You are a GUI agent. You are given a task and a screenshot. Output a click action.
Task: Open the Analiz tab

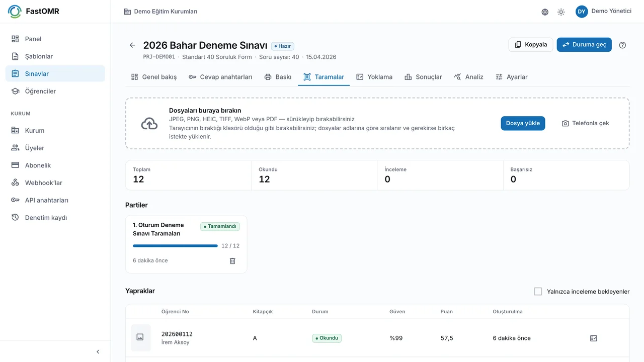[x=468, y=77]
